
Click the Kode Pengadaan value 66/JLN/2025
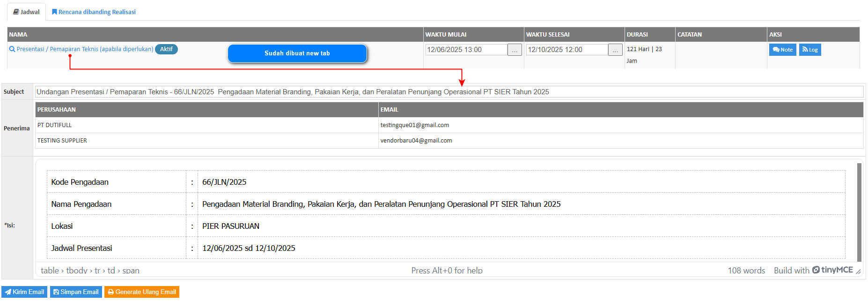click(224, 182)
